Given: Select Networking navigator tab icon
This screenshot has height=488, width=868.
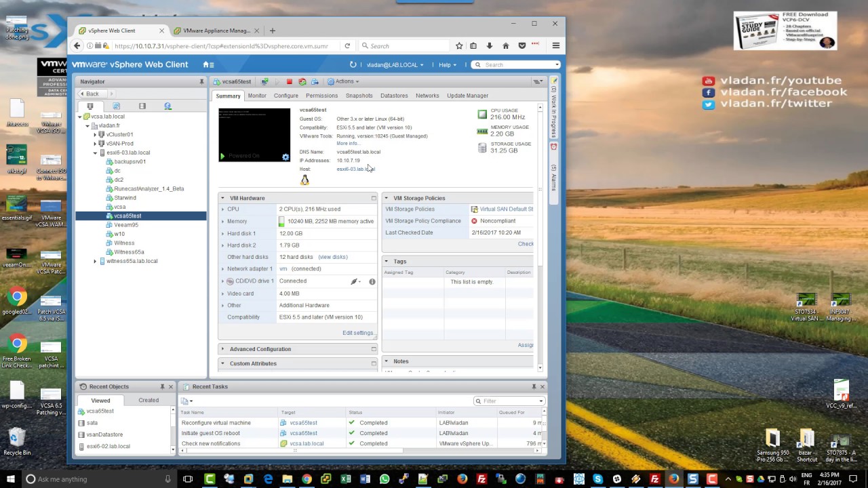Looking at the screenshot, I should coord(167,106).
